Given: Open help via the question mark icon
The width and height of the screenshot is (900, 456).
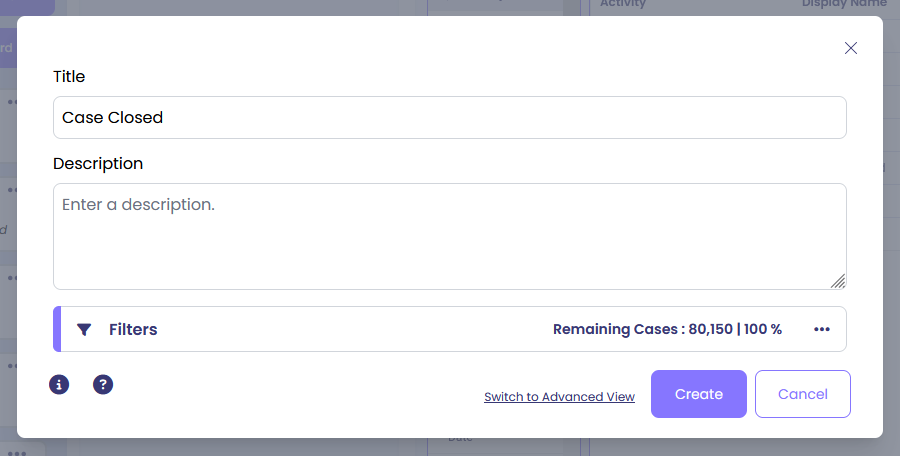Looking at the screenshot, I should click(x=103, y=384).
